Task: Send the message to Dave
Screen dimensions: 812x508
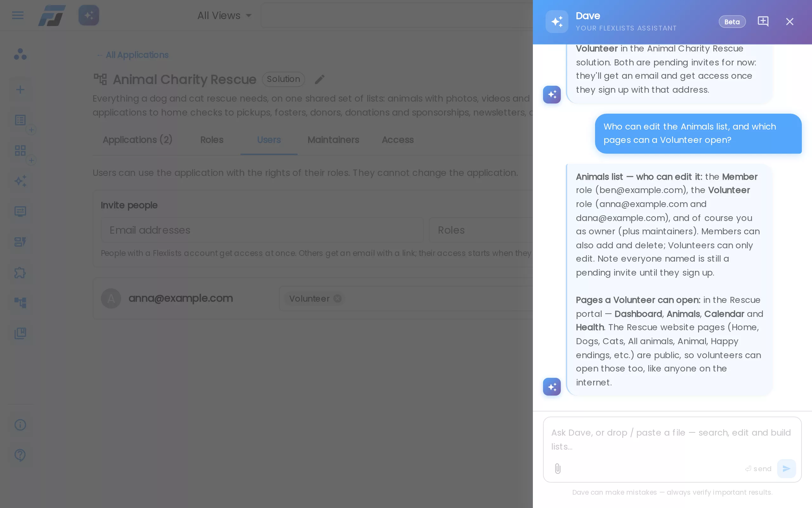Action: 787,469
